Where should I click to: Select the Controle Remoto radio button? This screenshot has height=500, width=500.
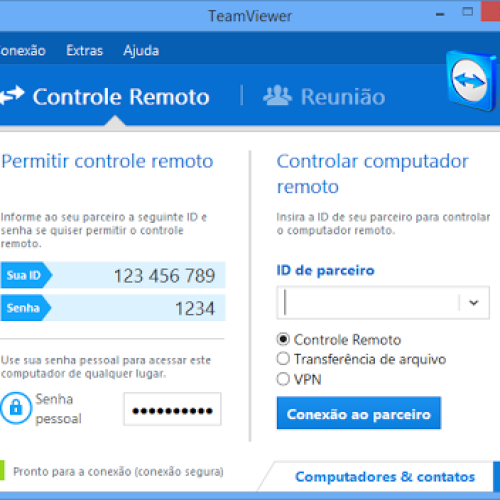pos(283,339)
